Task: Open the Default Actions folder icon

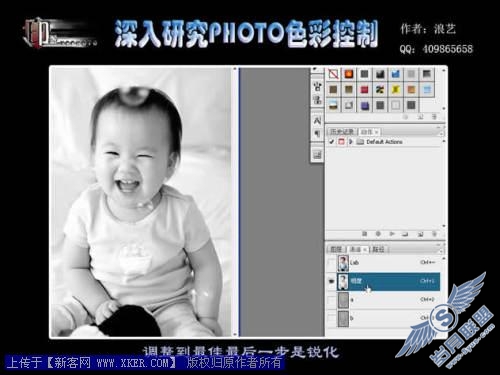Action: coord(360,142)
